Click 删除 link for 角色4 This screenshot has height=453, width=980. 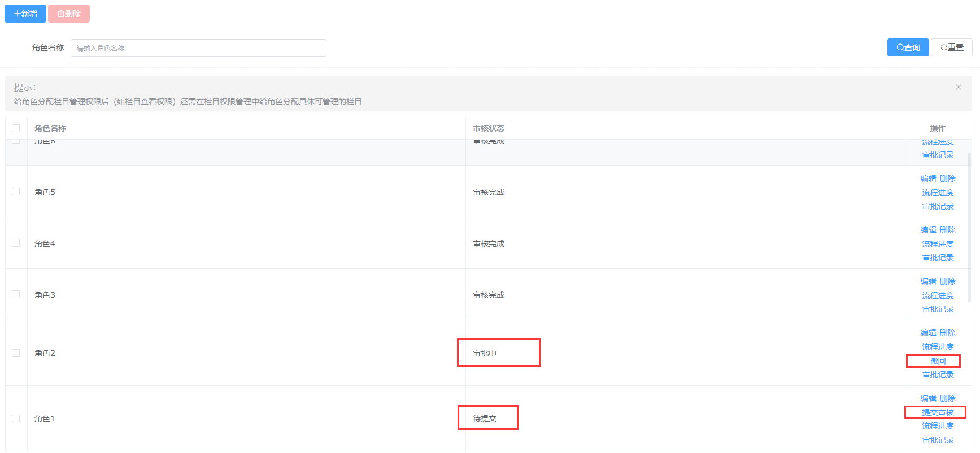coord(947,230)
